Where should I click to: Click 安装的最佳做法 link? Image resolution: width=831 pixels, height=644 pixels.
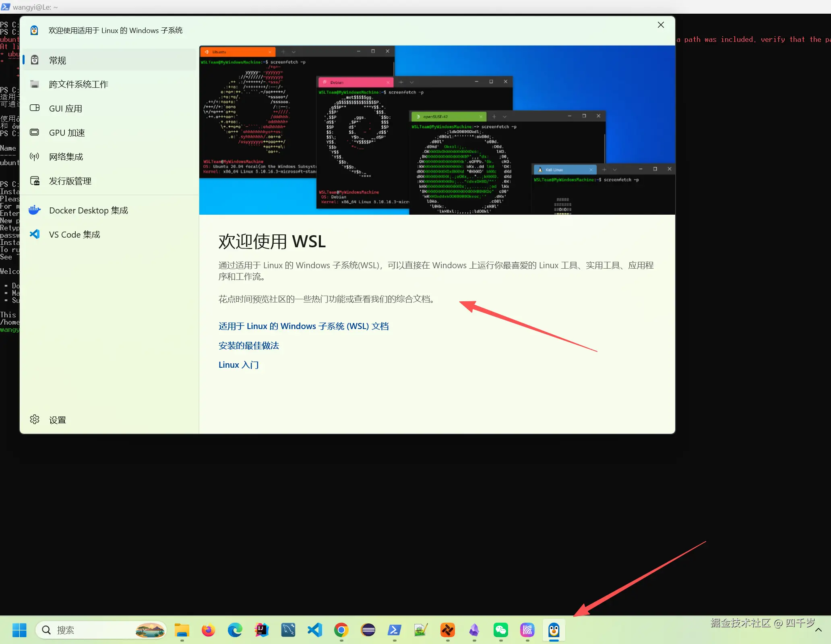248,345
